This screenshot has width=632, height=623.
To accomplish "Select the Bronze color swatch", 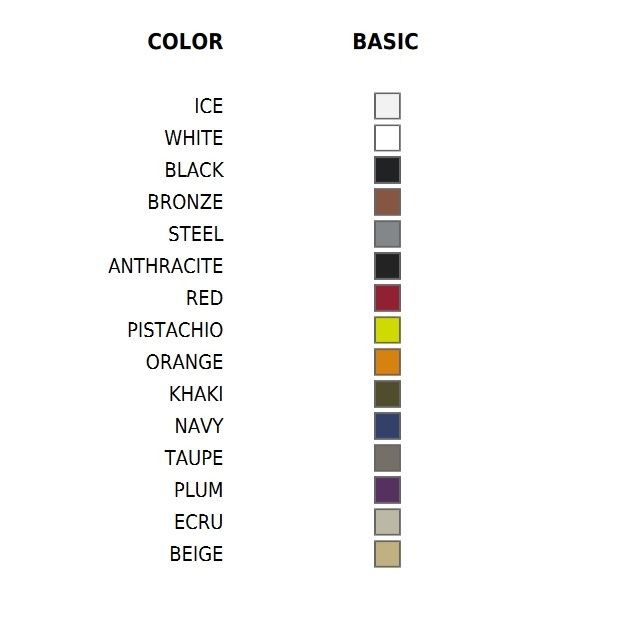I will click(x=387, y=202).
